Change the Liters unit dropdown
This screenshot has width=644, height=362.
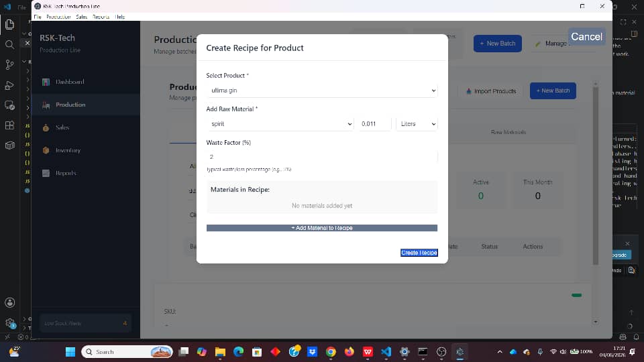click(417, 124)
